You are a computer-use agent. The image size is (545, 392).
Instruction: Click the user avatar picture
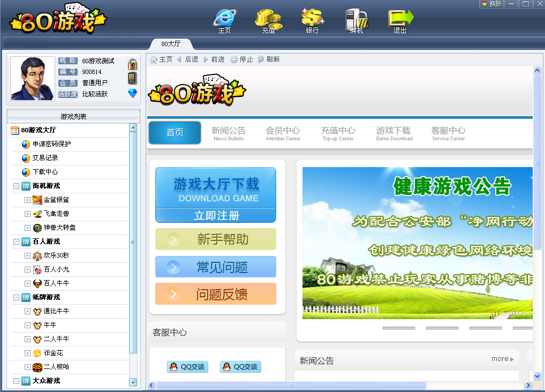tap(33, 79)
